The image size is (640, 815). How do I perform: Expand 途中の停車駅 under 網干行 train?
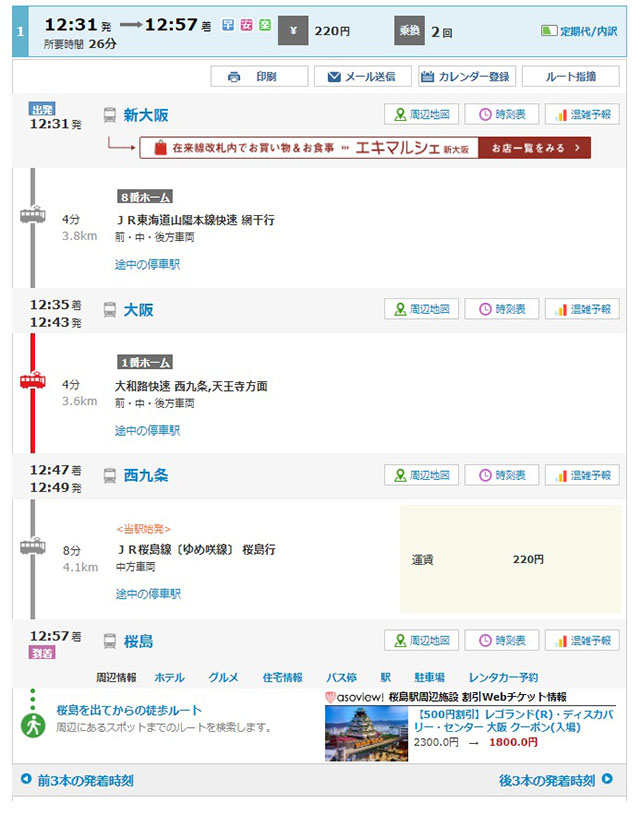147,265
